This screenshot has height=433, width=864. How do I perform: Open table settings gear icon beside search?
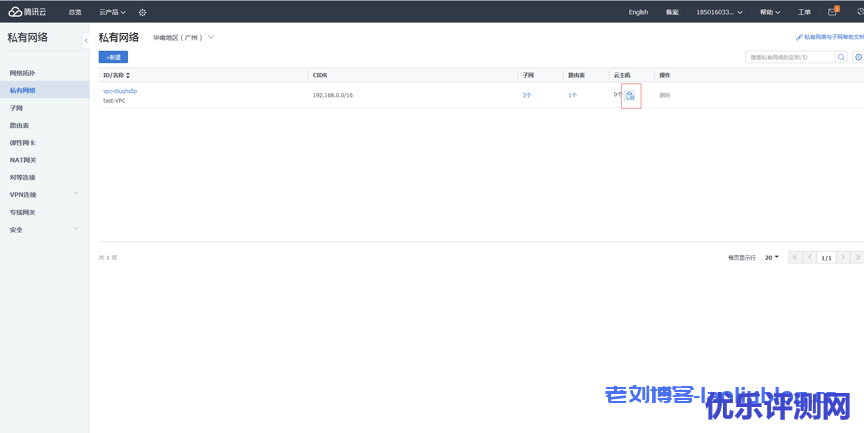click(x=857, y=58)
